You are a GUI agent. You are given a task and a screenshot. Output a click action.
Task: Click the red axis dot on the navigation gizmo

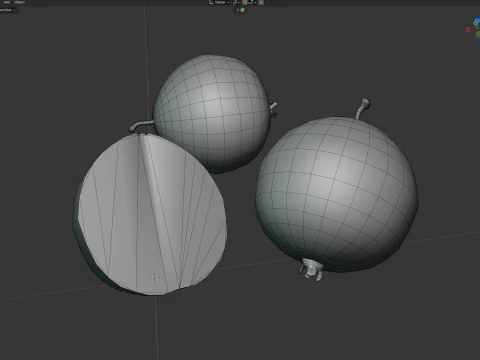pos(468,30)
